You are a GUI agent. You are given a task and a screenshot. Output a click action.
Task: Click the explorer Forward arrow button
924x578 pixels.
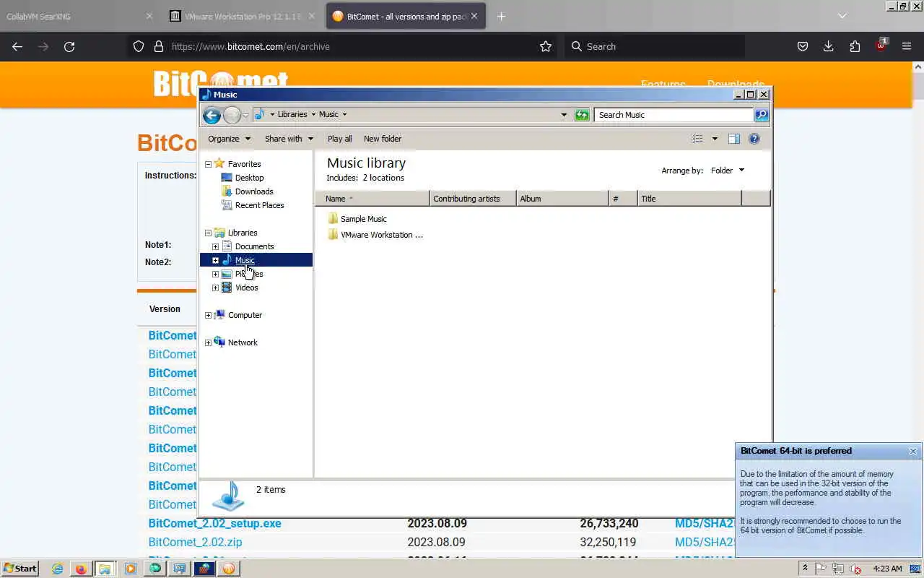coord(232,115)
